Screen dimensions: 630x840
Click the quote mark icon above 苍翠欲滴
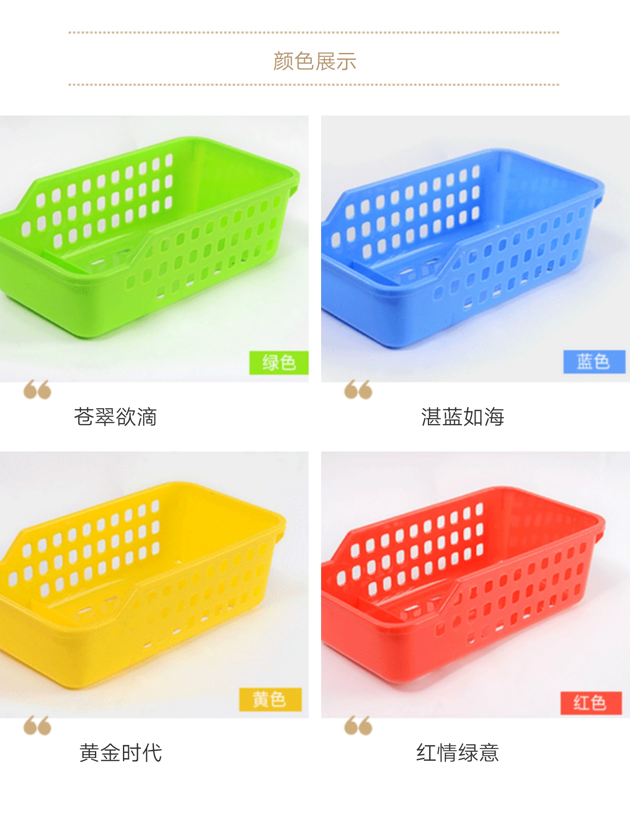[37, 389]
